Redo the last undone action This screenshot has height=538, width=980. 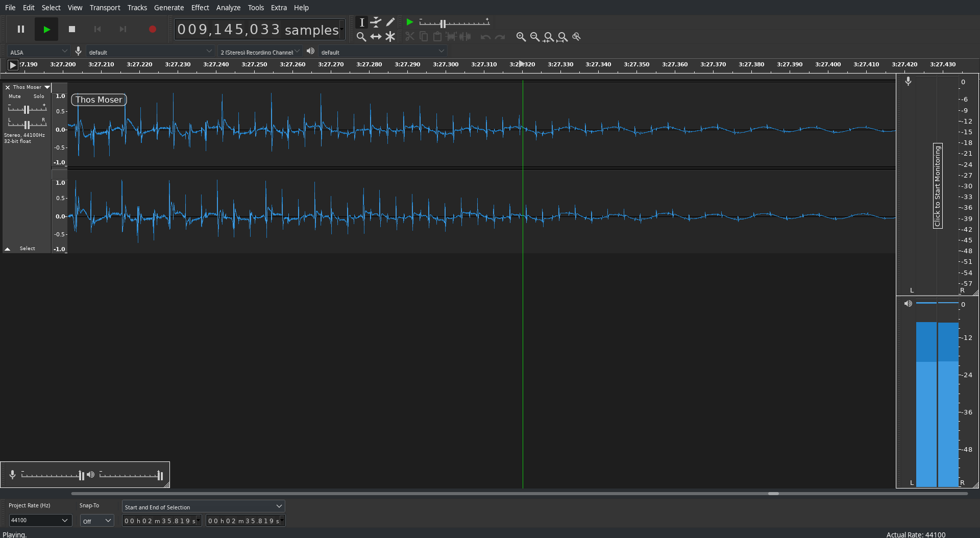[x=500, y=37]
